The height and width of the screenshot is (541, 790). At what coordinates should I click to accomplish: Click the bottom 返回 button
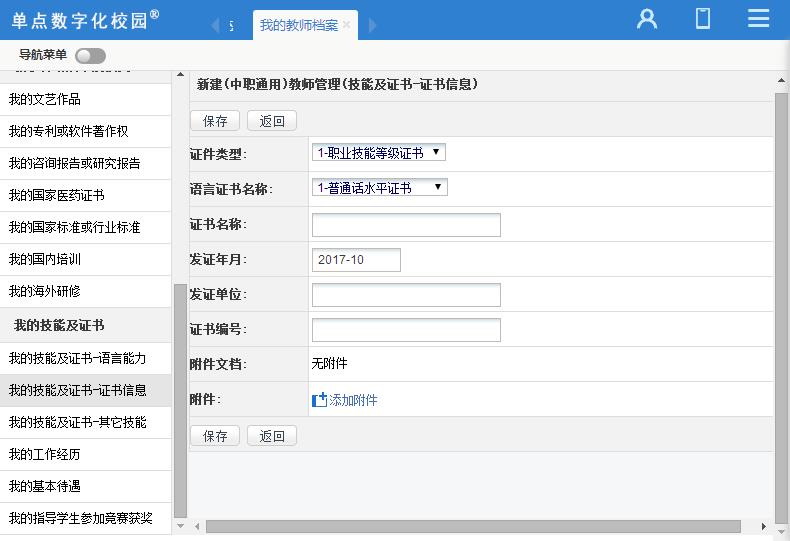(272, 436)
